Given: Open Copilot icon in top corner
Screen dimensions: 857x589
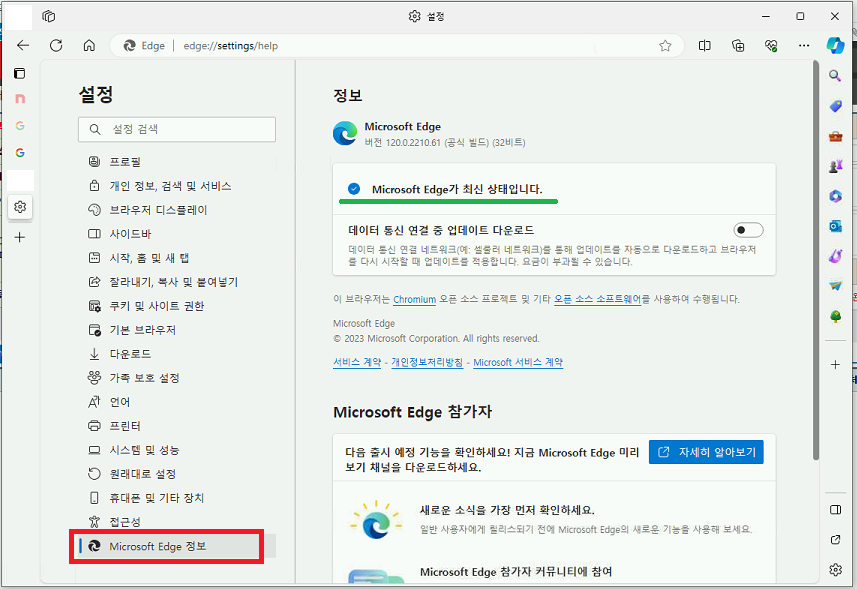Looking at the screenshot, I should [835, 45].
